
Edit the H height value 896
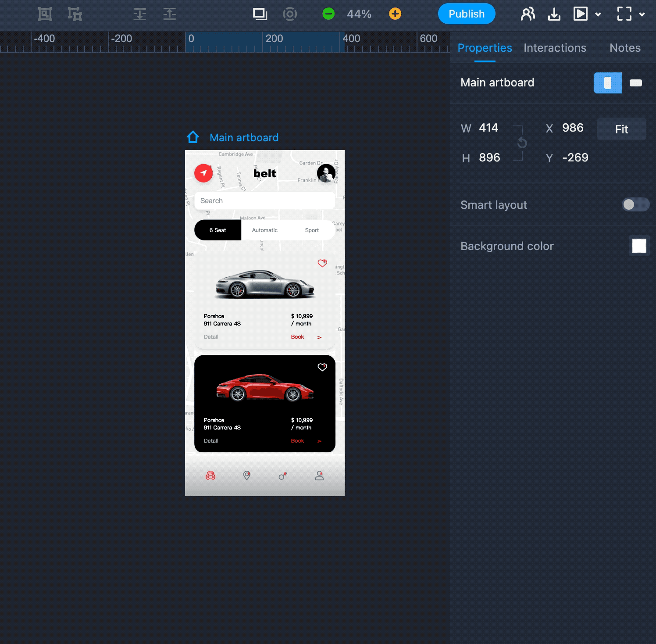point(489,157)
